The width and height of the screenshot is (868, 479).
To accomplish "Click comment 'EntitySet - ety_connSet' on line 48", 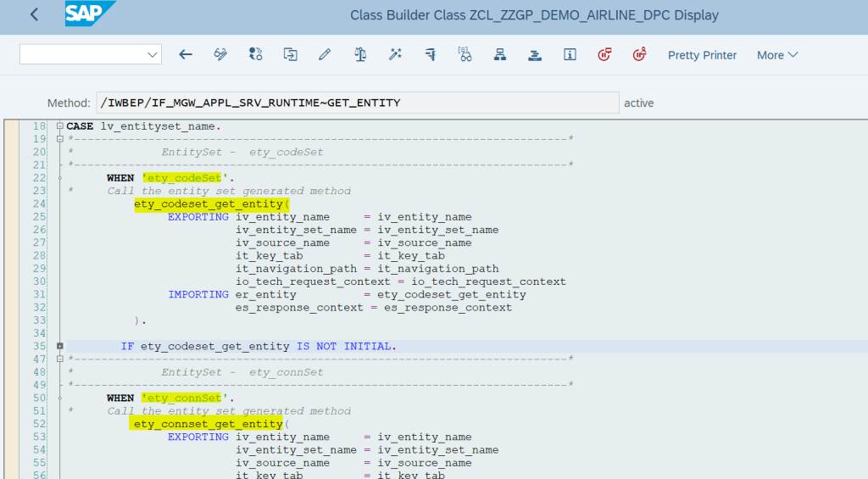I will [x=242, y=373].
